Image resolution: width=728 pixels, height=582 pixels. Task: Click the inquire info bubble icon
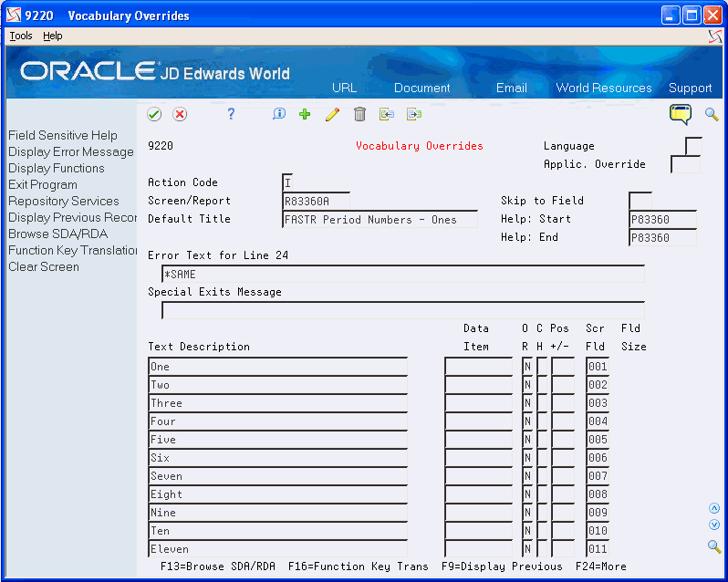pyautogui.click(x=279, y=114)
